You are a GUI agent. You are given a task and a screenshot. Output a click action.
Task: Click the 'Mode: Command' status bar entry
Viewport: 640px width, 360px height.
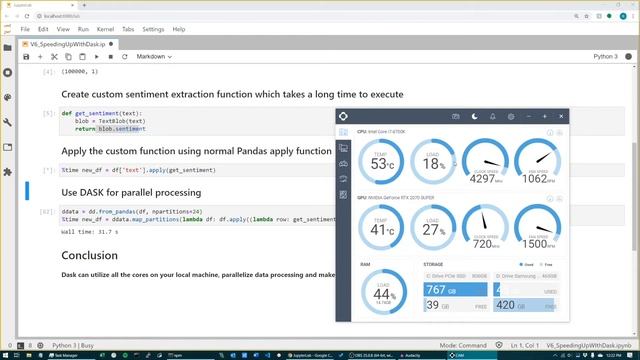(463, 346)
